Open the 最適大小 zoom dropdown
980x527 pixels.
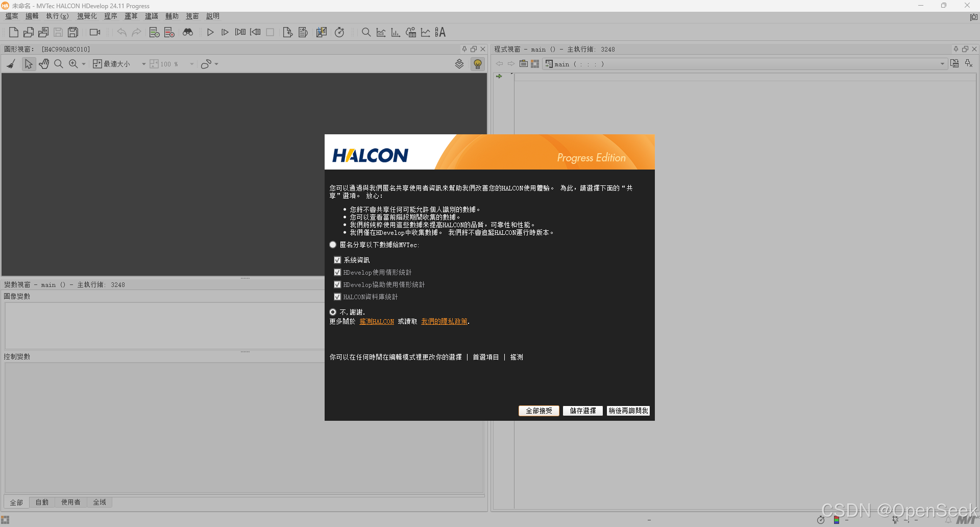coord(144,64)
